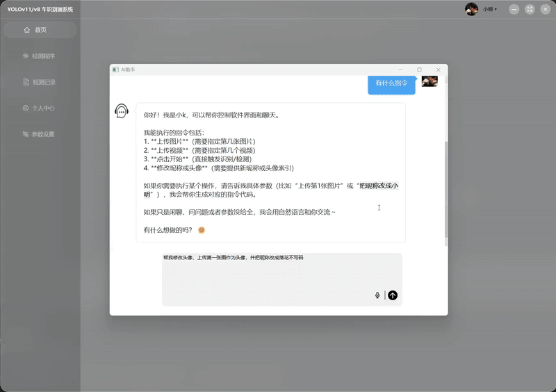556x392 pixels.
Task: Close the AI助手 dialog window
Action: 439,70
